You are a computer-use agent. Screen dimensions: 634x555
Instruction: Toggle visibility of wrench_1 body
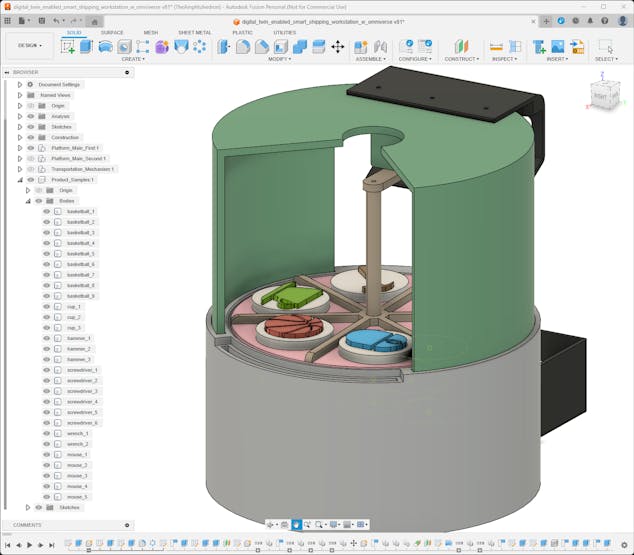[46, 433]
